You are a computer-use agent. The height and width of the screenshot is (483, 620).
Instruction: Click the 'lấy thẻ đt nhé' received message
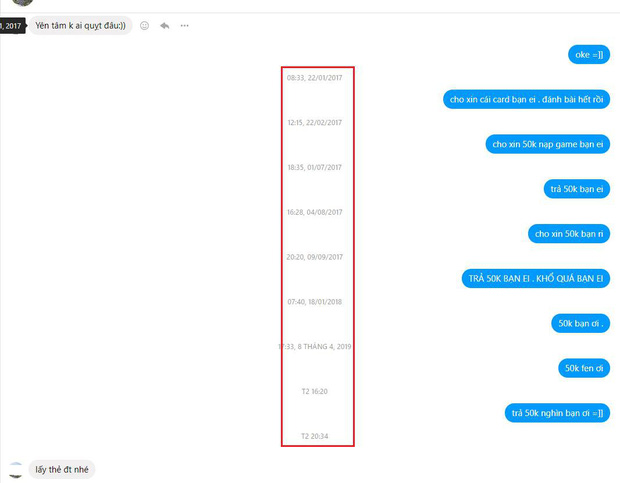click(62, 469)
